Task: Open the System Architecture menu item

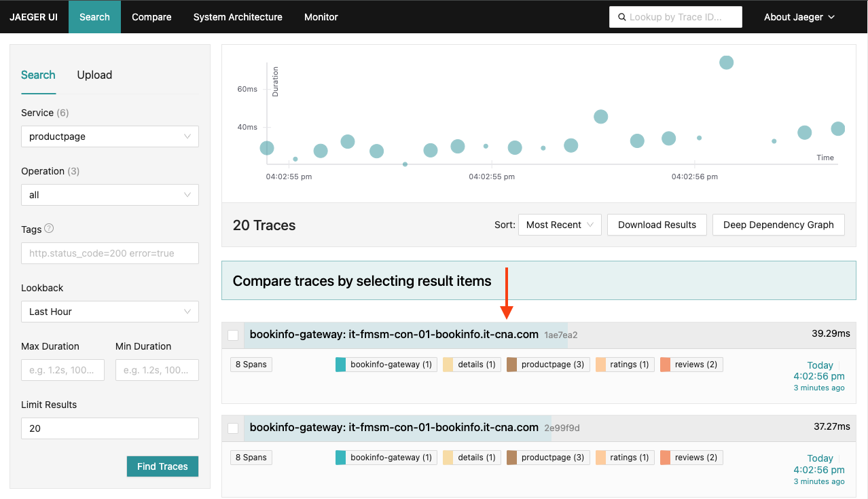Action: click(x=238, y=16)
